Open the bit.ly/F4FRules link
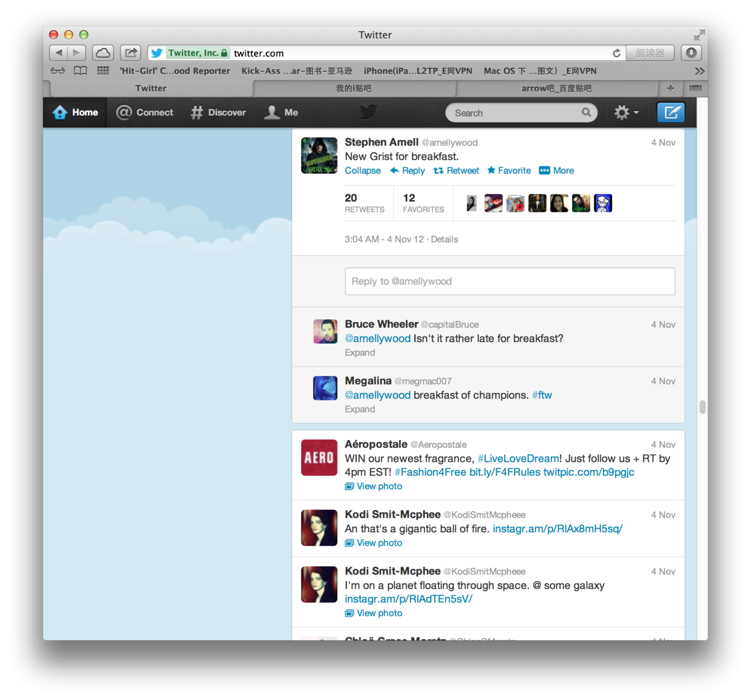The image size is (751, 700). (x=505, y=472)
